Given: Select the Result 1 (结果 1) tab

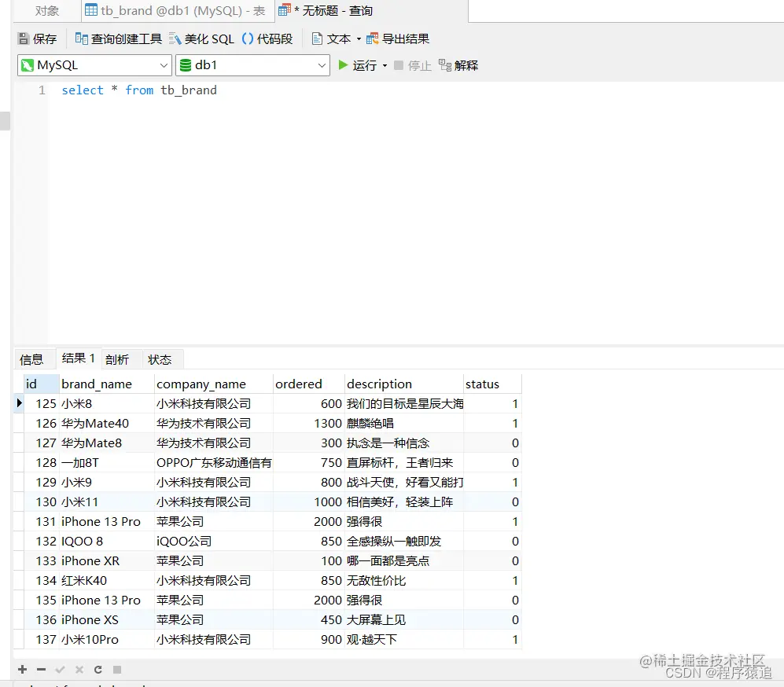Looking at the screenshot, I should click(79, 358).
